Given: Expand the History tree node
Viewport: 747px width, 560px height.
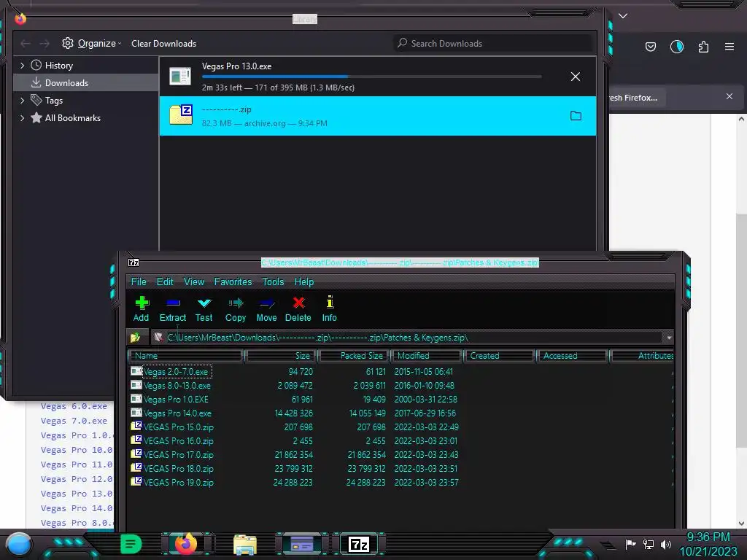Looking at the screenshot, I should click(x=22, y=66).
